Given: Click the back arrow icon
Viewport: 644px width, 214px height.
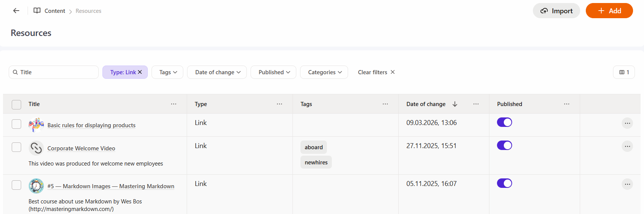Looking at the screenshot, I should tap(16, 11).
